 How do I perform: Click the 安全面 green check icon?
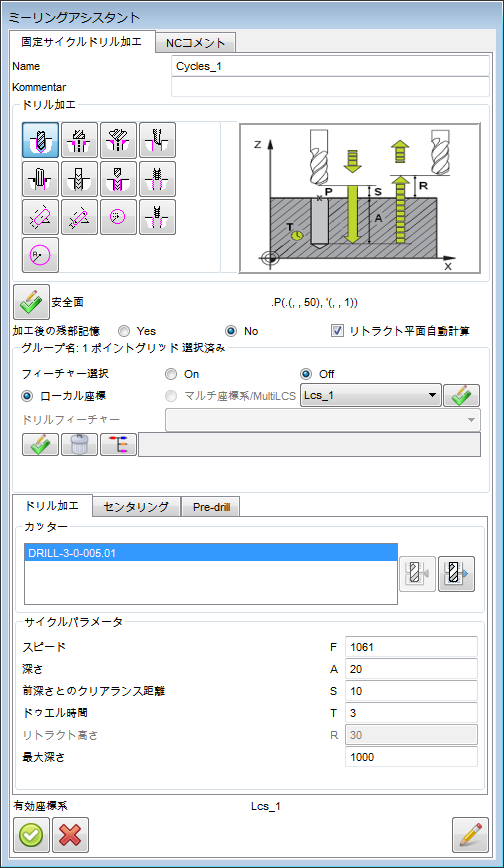(x=32, y=302)
